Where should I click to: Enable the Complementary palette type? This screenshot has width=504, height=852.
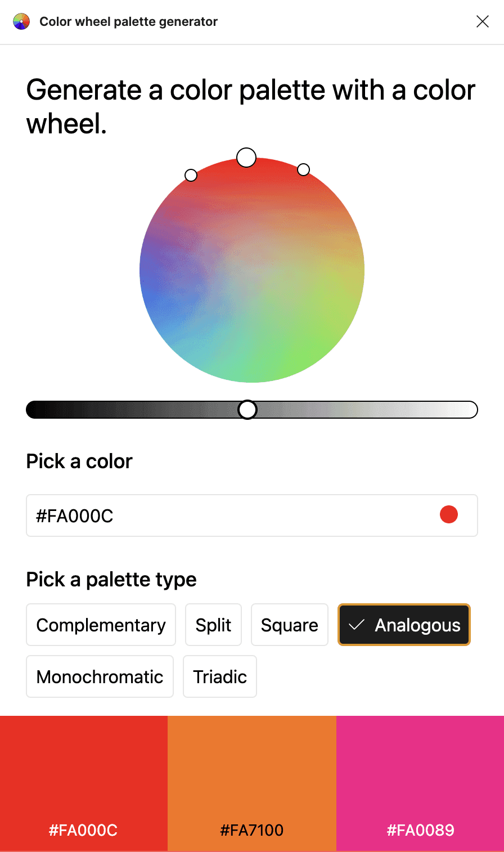coord(101,625)
